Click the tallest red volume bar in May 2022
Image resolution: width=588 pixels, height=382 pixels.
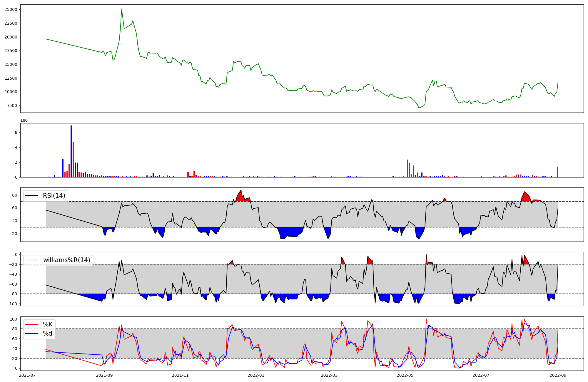pyautogui.click(x=407, y=168)
